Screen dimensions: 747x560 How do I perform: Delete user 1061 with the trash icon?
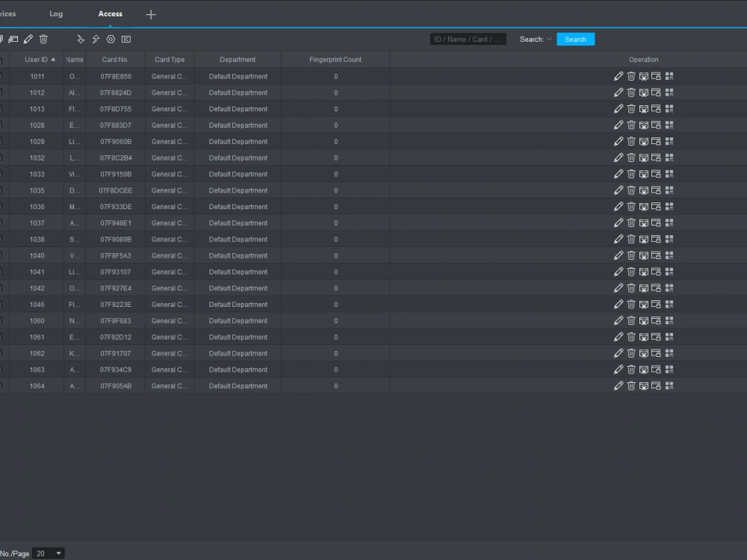(631, 337)
